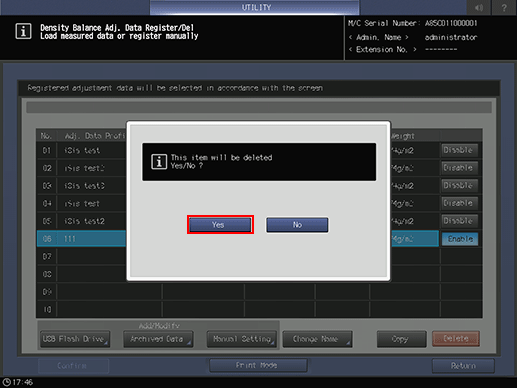This screenshot has width=517, height=388.
Task: Click the speaker sound icon at top right
Action: [x=479, y=7]
